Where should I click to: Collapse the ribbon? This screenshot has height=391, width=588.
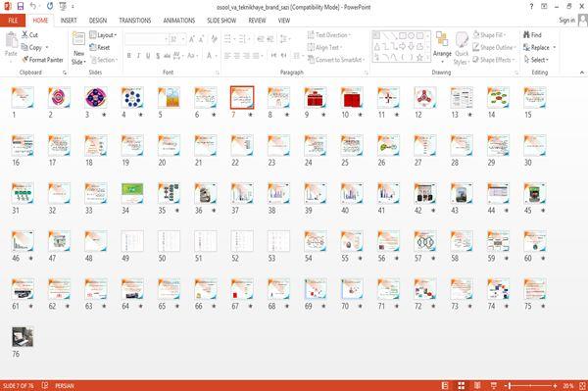pos(581,73)
